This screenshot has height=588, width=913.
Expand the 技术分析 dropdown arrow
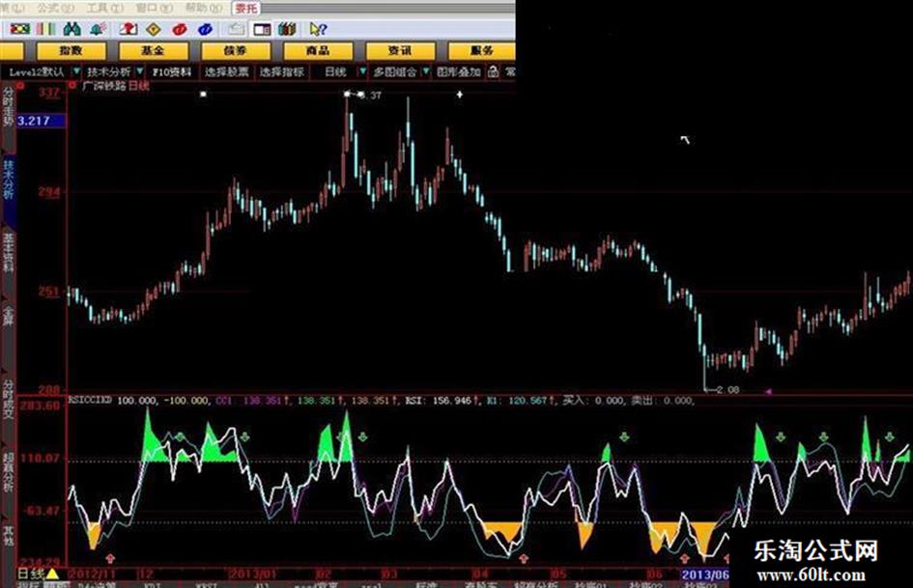(x=139, y=71)
